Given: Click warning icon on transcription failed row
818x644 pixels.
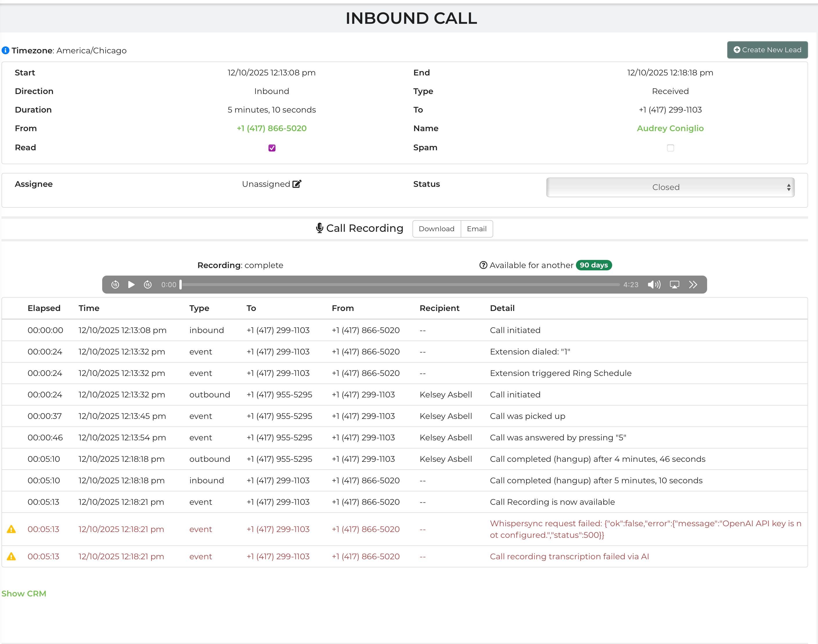Looking at the screenshot, I should tap(11, 556).
